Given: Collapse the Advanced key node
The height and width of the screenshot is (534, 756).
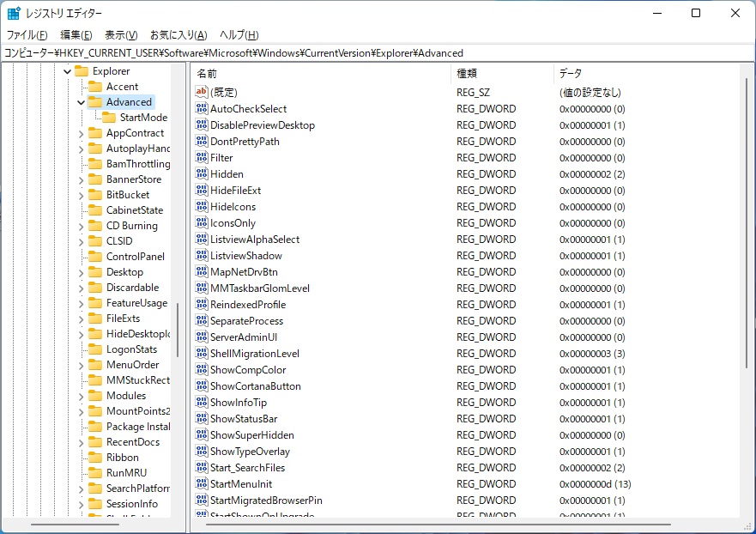Looking at the screenshot, I should click(81, 102).
